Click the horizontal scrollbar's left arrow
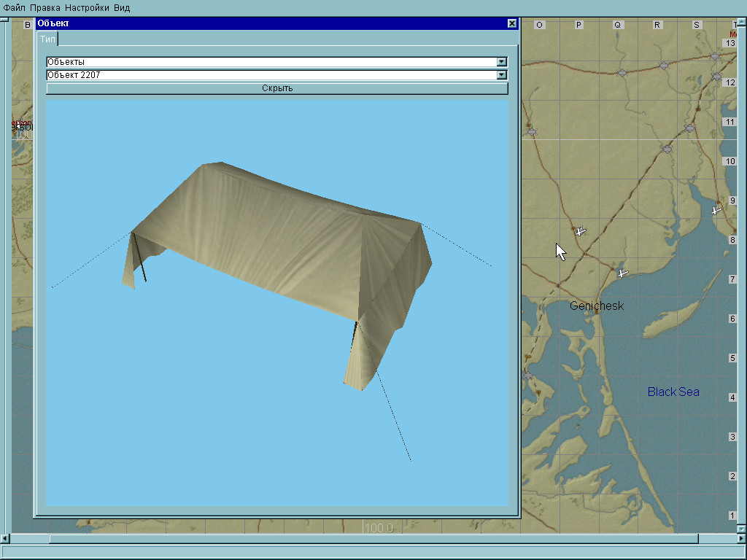 5,539
